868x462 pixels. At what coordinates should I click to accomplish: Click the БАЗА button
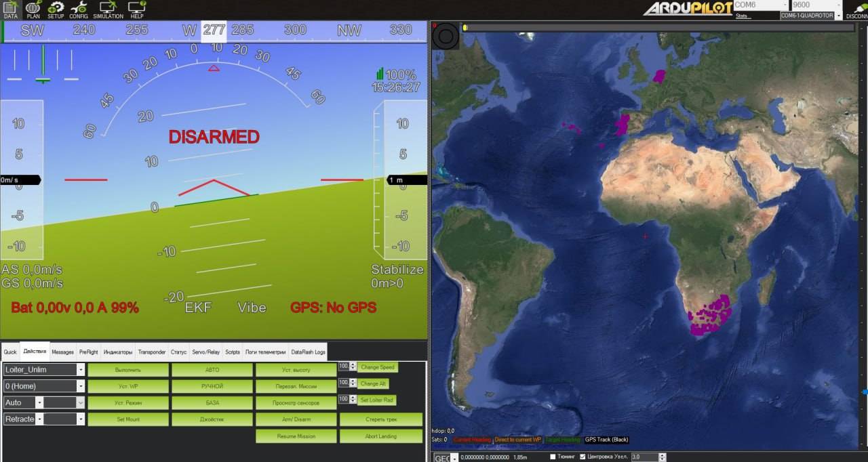point(212,403)
